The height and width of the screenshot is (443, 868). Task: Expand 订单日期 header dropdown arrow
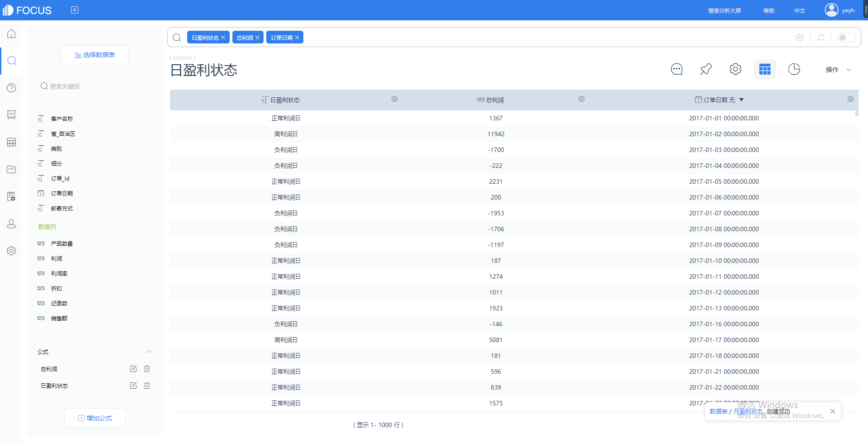pos(741,100)
